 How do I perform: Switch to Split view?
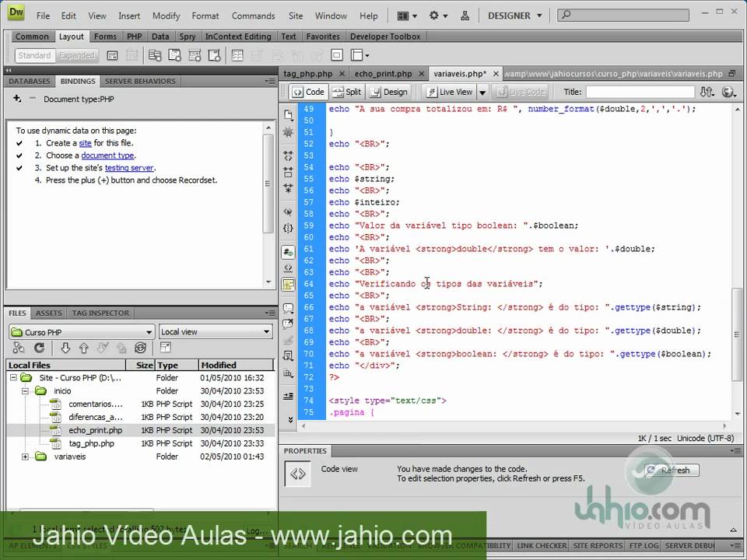346,92
